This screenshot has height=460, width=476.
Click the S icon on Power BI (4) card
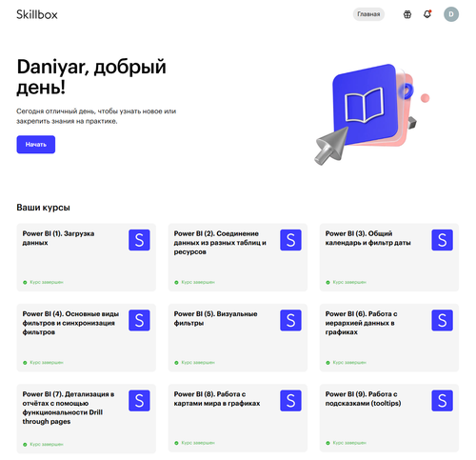click(139, 320)
